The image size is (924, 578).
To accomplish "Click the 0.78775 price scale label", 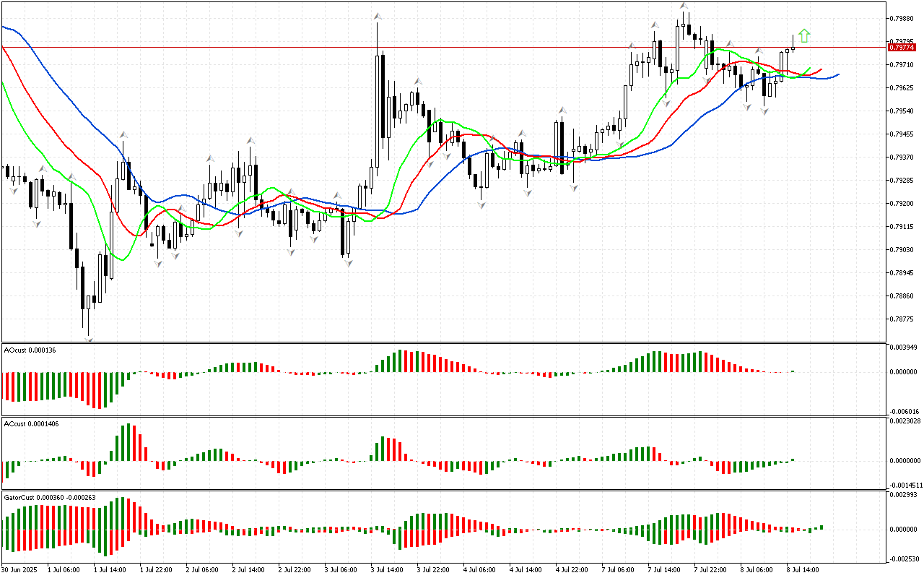I will pyautogui.click(x=902, y=319).
